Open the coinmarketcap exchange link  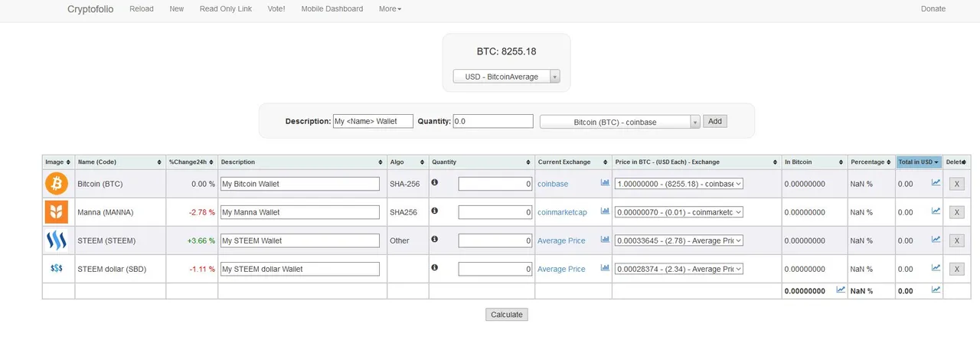pyautogui.click(x=562, y=212)
